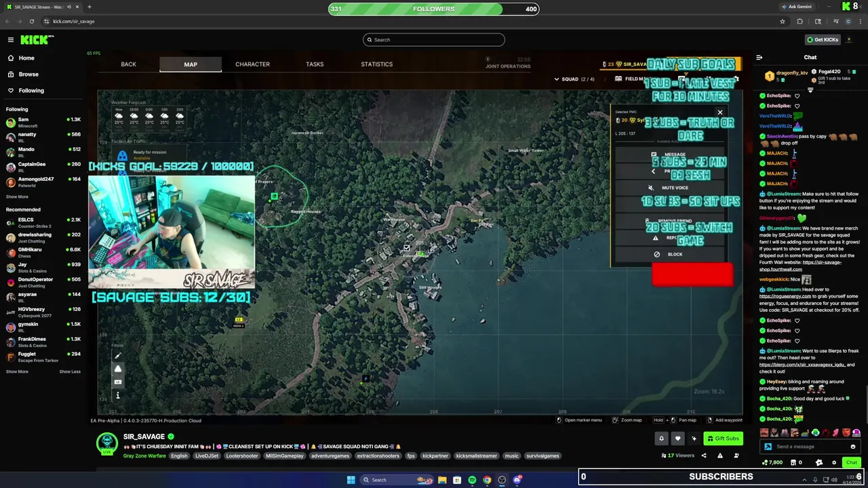The width and height of the screenshot is (868, 488).
Task: Click the sparkle button beside Gift Subs
Action: pyautogui.click(x=694, y=439)
